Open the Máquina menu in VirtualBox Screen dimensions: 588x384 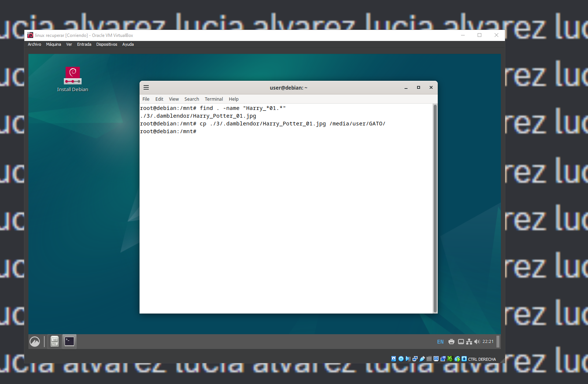[x=54, y=44]
